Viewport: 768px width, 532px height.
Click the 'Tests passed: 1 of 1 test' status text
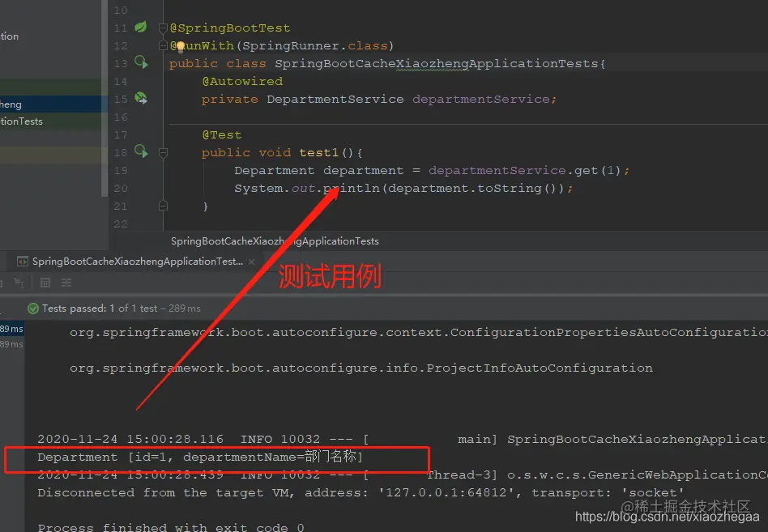(100, 309)
